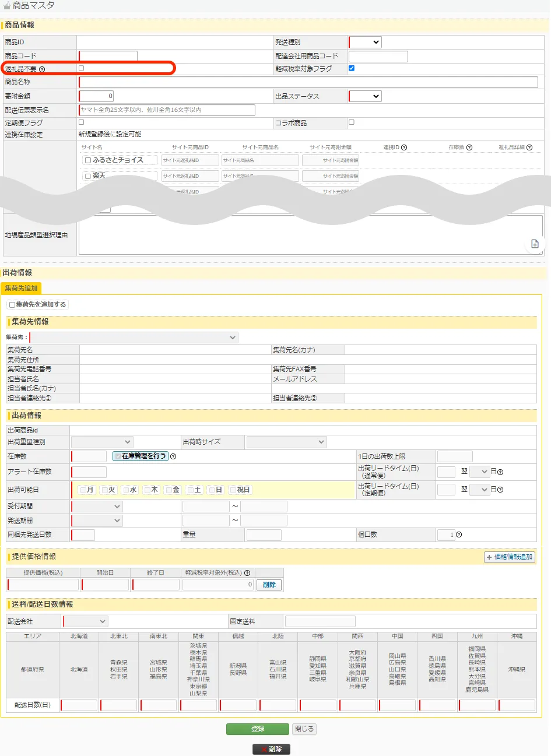Open the 配送会社 dropdown list

pyautogui.click(x=86, y=621)
